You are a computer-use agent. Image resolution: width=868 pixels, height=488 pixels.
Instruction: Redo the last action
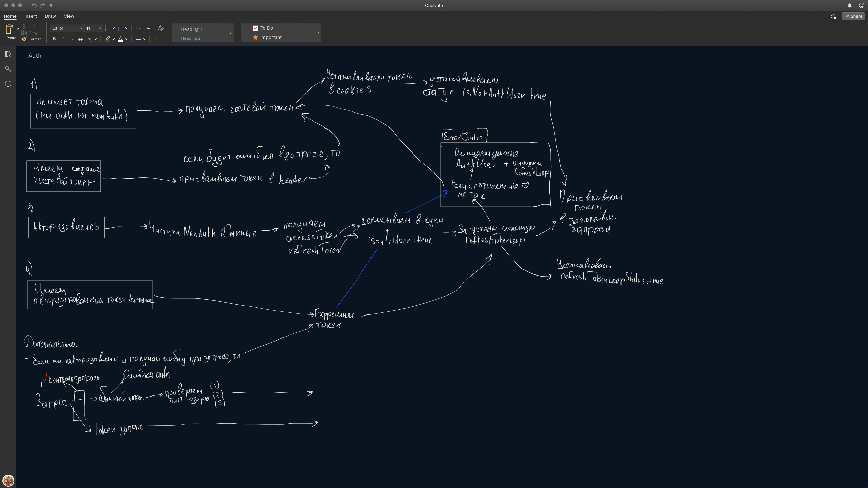click(42, 5)
